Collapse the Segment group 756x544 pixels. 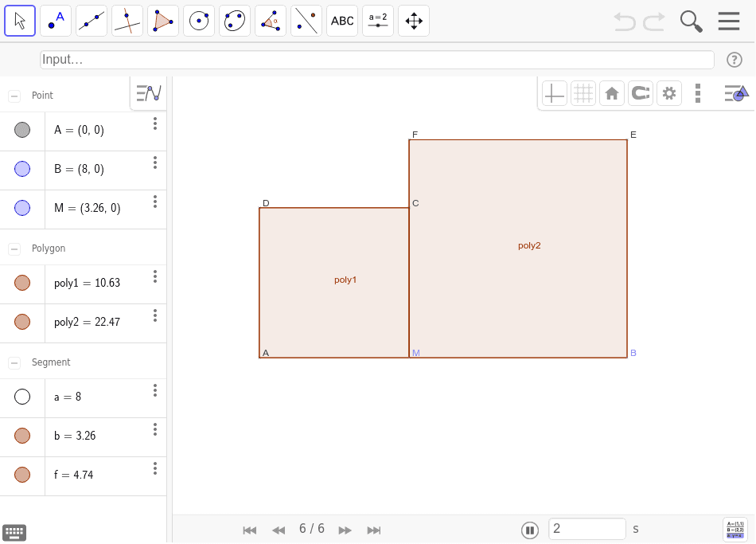click(x=14, y=363)
